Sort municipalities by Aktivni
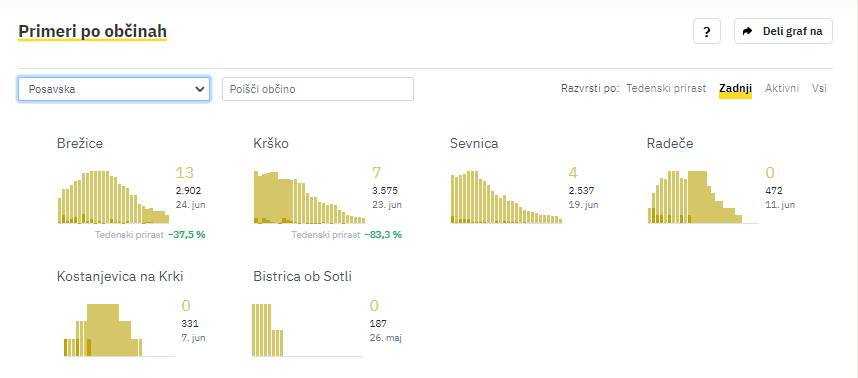 point(782,88)
